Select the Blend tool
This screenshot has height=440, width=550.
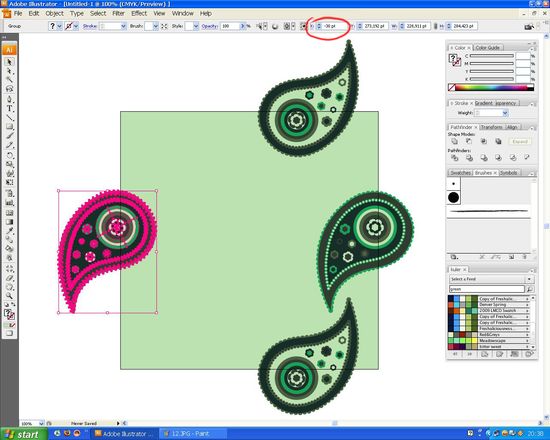[x=9, y=240]
